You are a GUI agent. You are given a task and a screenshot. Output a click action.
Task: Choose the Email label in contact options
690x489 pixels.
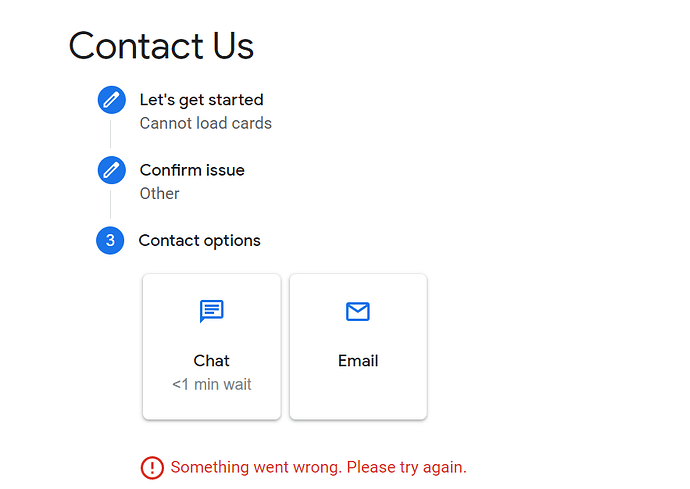(x=358, y=361)
